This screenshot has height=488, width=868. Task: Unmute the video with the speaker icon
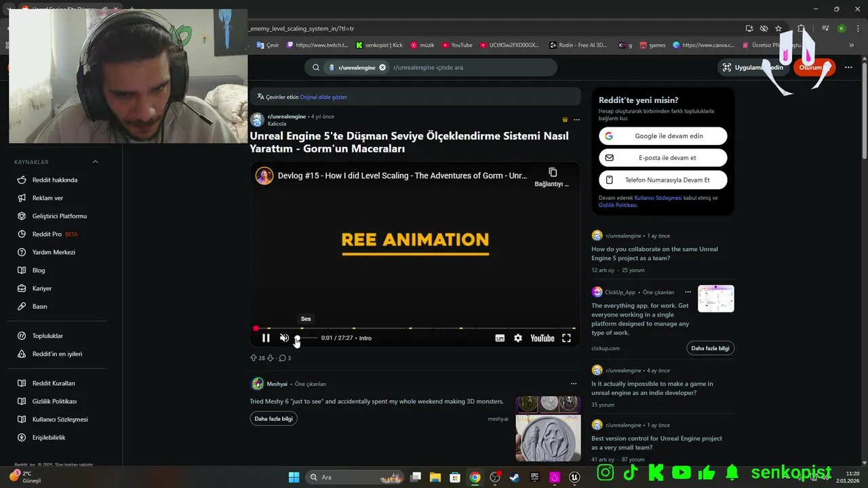[284, 338]
